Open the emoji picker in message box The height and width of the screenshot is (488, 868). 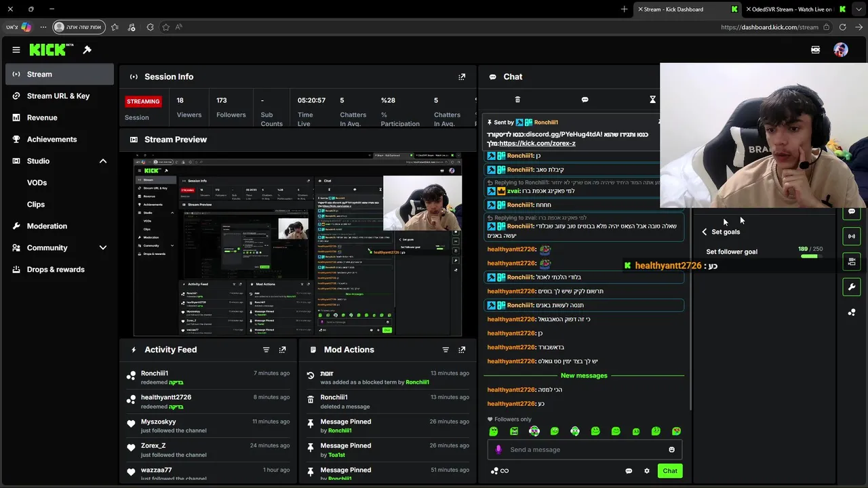[671, 449]
